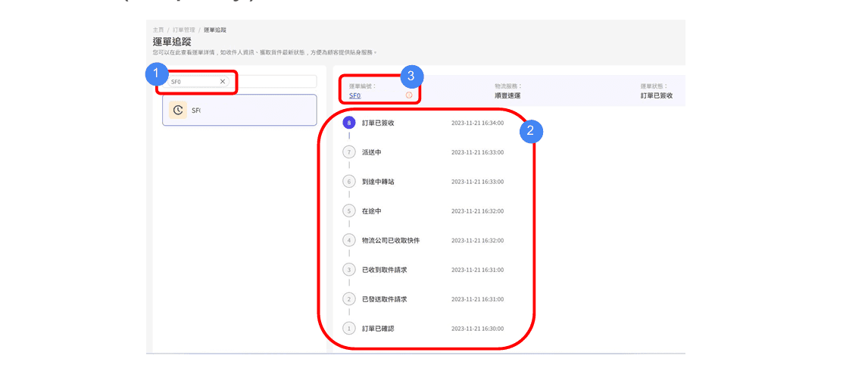This screenshot has height=365, width=868.
Task: Click the 運單追蹤 page heading
Action: [x=172, y=41]
